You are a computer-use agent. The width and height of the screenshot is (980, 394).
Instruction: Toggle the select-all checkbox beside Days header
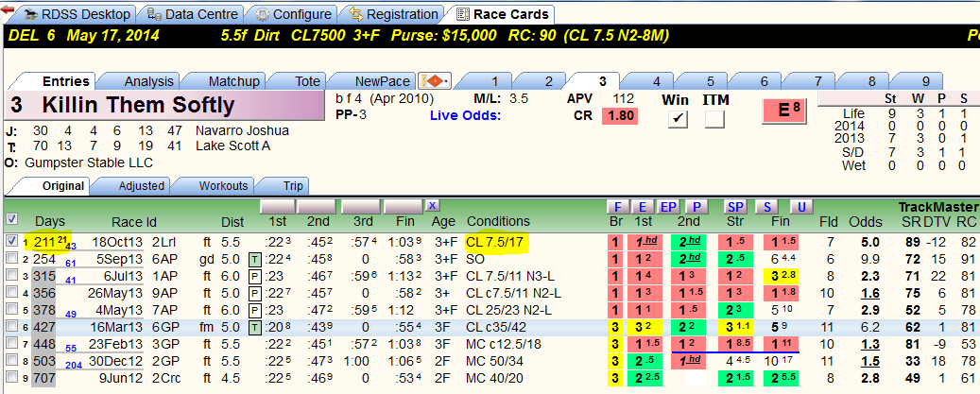[x=11, y=220]
